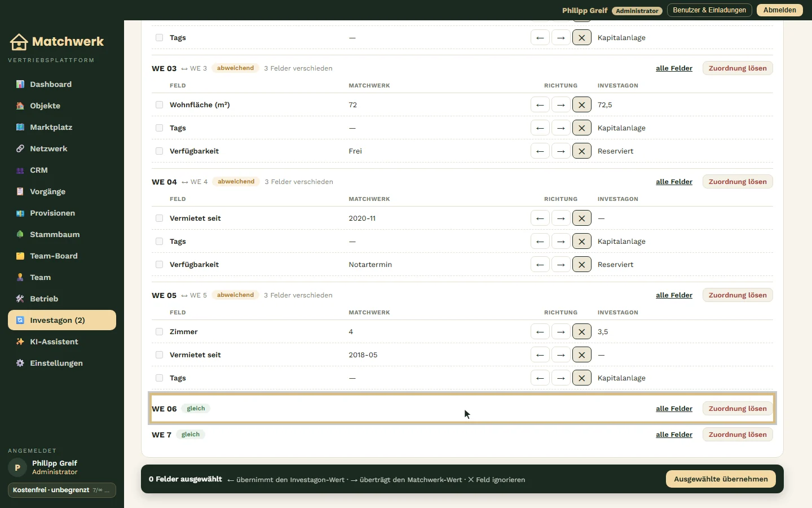This screenshot has width=812, height=508.
Task: Check the WE 04 Verfügbarkeit checkbox
Action: [160, 265]
